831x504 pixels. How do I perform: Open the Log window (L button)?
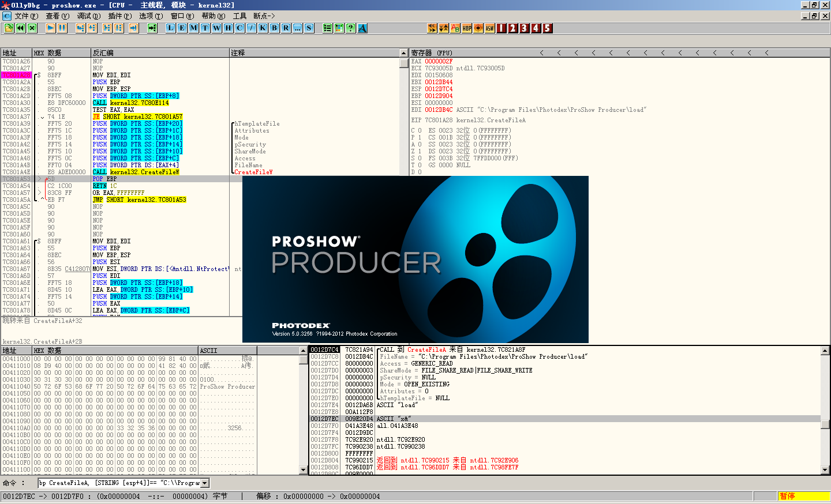(x=171, y=28)
